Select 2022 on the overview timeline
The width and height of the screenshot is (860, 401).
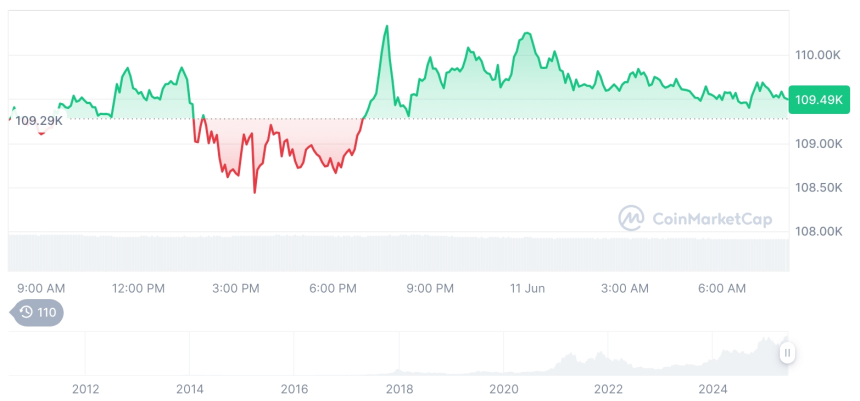coord(608,389)
